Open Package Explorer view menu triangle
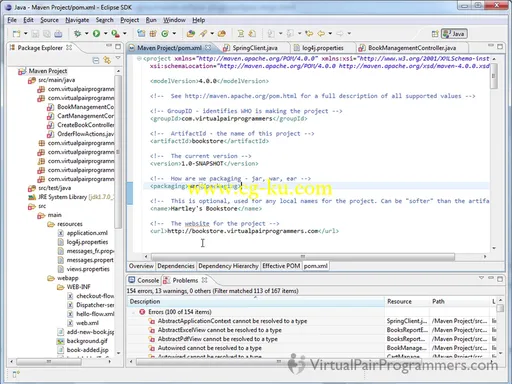This screenshot has width=512, height=384. point(118,59)
